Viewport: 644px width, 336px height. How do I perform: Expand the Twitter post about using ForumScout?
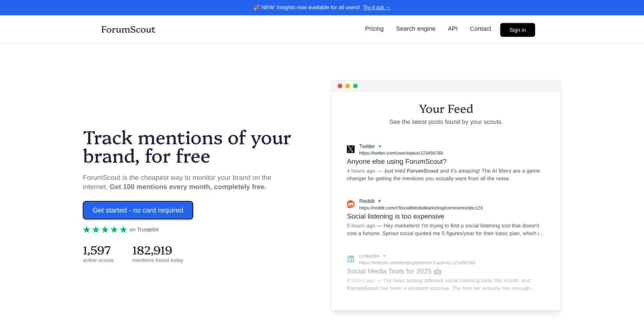tap(396, 161)
